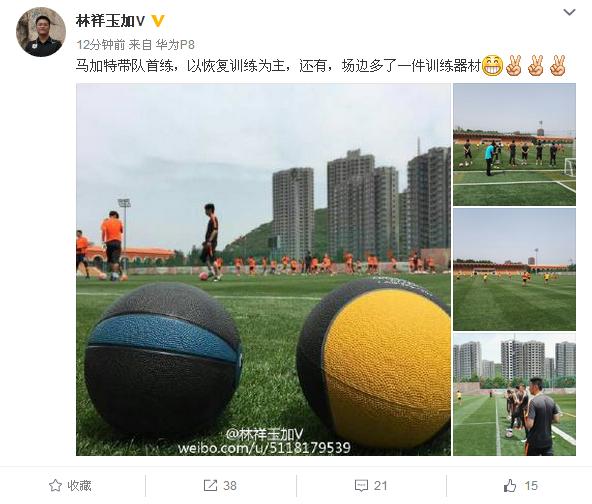Open reposts count 38
Screen dimensions: 592x504
point(230,486)
